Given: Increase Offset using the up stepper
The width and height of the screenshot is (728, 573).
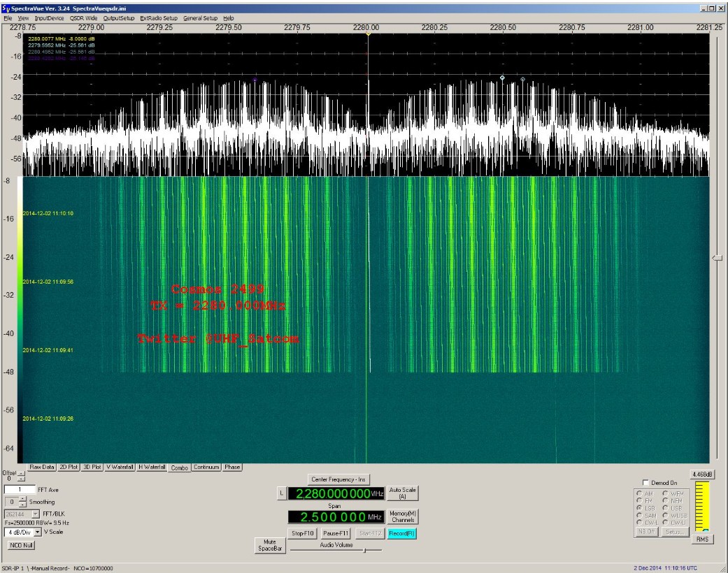Looking at the screenshot, I should coord(21,473).
